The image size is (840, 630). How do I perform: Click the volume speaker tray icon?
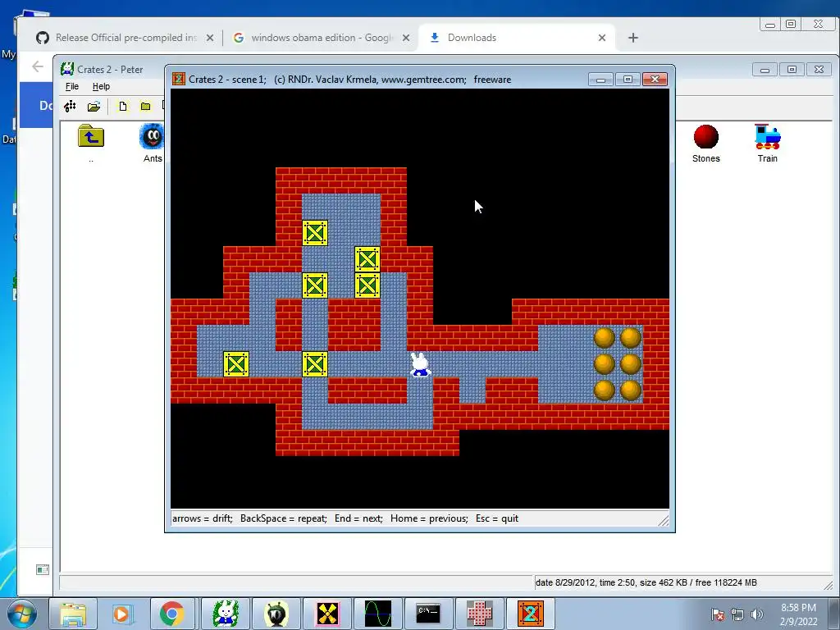pyautogui.click(x=757, y=614)
